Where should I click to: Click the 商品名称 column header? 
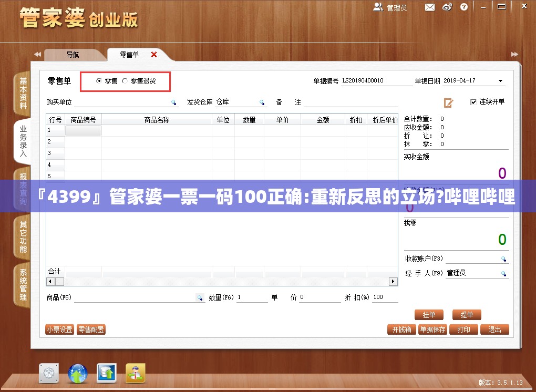[157, 120]
